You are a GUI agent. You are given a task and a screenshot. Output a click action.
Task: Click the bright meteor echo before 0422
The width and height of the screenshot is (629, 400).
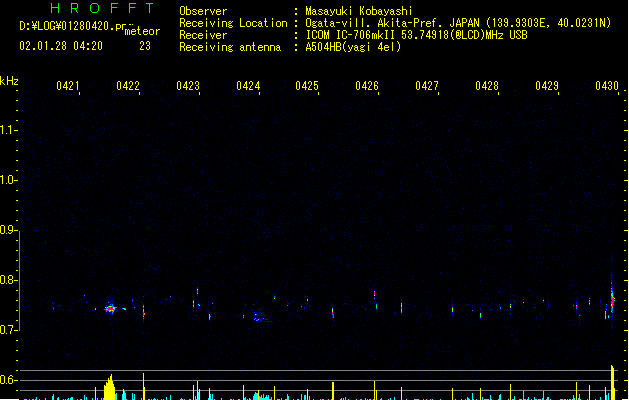tap(110, 309)
